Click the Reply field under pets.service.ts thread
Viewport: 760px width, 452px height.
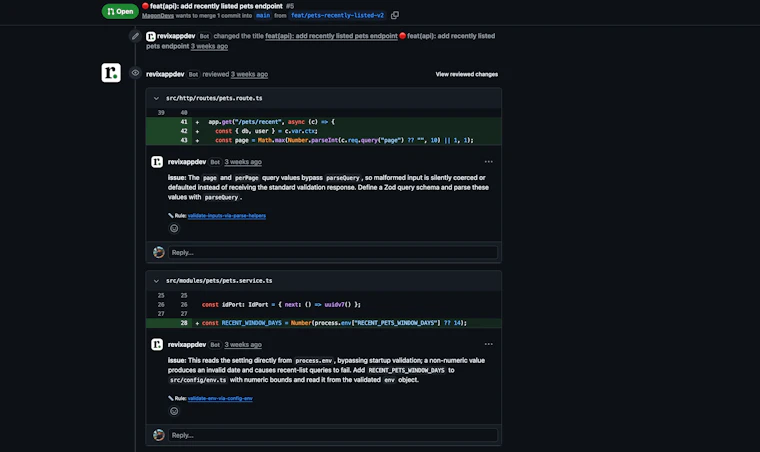point(333,435)
